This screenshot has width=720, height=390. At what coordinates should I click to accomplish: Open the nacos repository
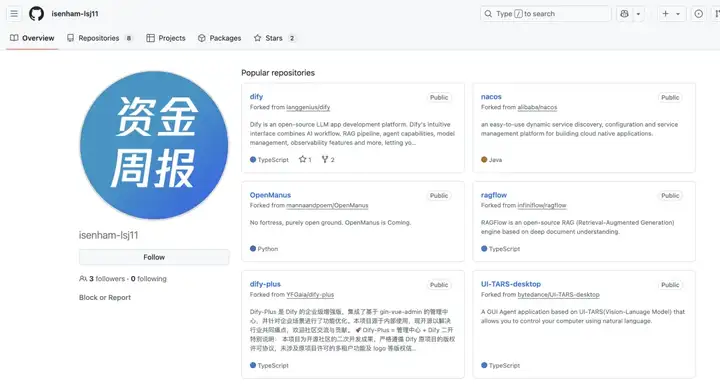(491, 97)
